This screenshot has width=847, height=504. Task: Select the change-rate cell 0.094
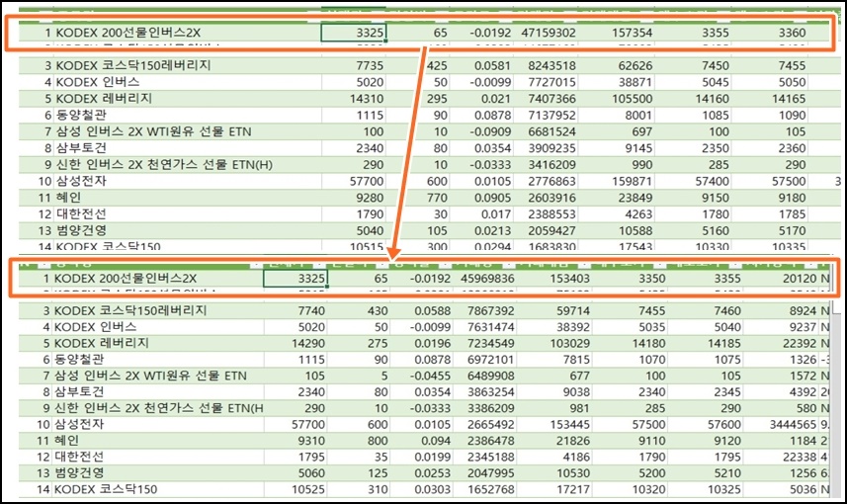coord(421,441)
